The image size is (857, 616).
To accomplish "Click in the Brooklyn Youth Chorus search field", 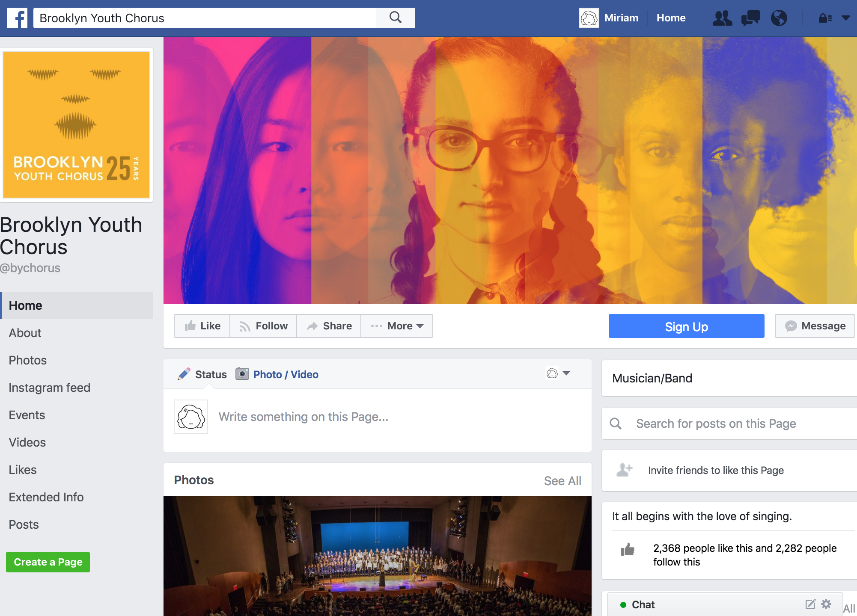I will [x=205, y=18].
